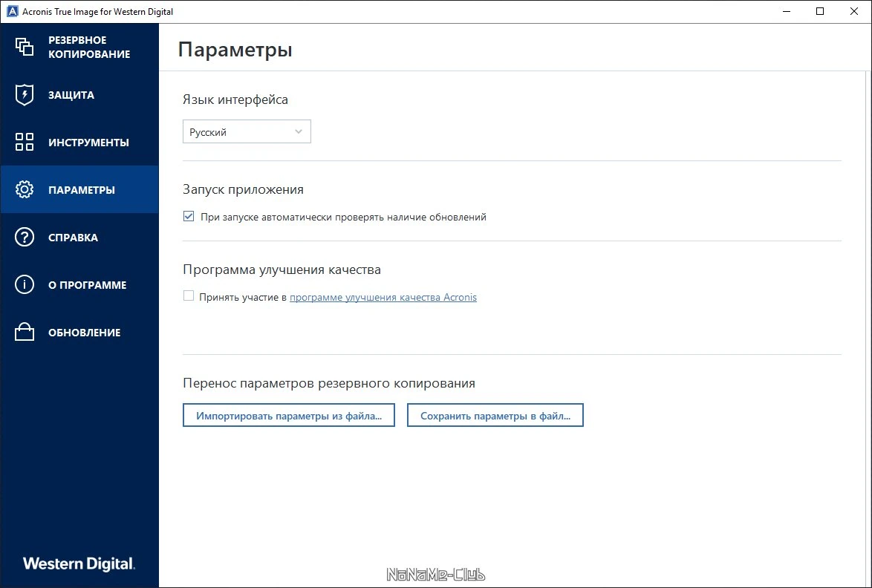Click the При запуске автоматически проверять label
Image resolution: width=872 pixels, height=588 pixels.
click(x=343, y=218)
